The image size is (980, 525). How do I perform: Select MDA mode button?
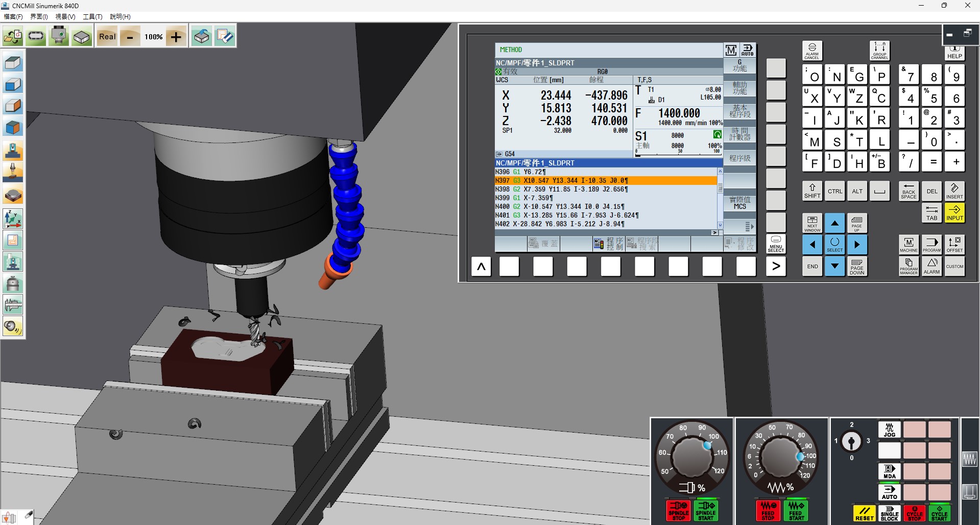(x=889, y=471)
